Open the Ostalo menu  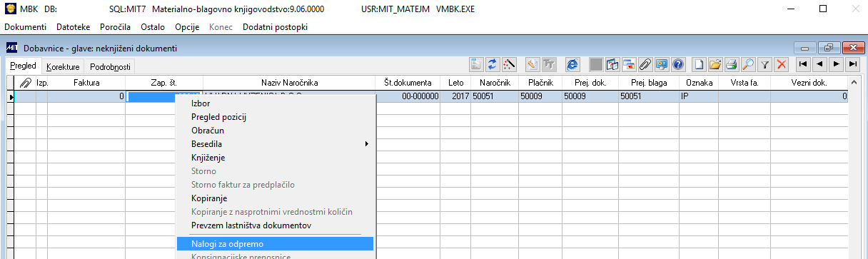pyautogui.click(x=153, y=26)
